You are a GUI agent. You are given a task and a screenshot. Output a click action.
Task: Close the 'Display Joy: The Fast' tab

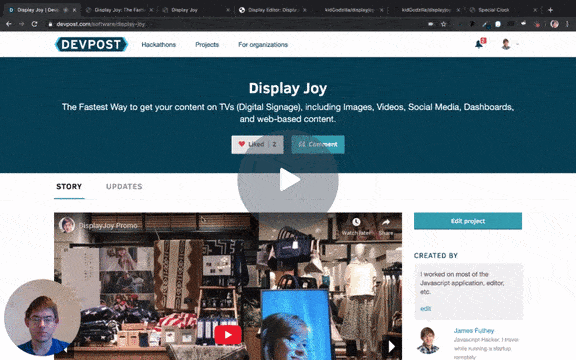click(x=151, y=10)
